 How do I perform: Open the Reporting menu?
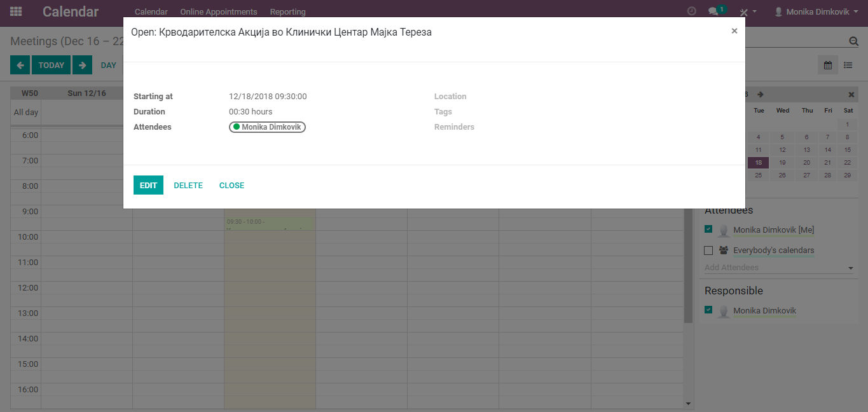tap(287, 11)
